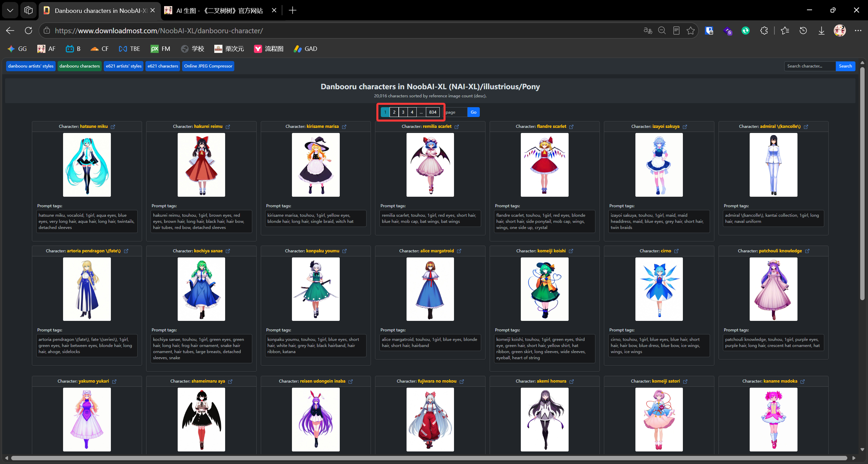Open remilia scarlet external link icon
Viewport: 868px width, 464px height.
(457, 127)
